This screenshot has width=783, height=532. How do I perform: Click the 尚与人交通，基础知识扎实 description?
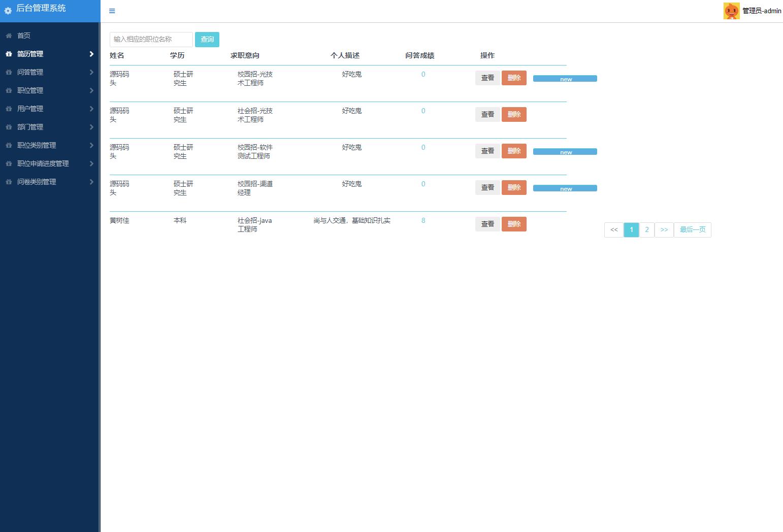[x=352, y=220]
